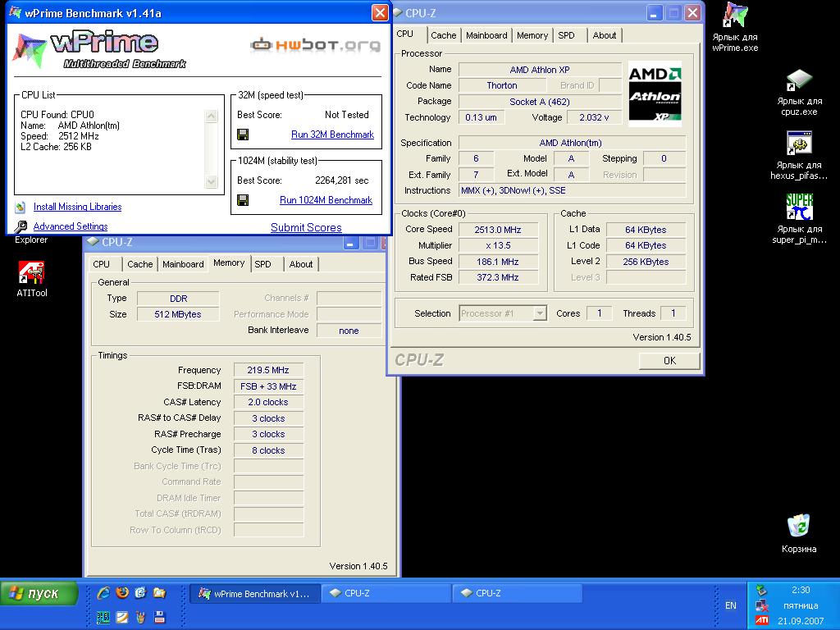Click the wPrime colorful logo
Screen dimensions: 840x630
point(30,50)
